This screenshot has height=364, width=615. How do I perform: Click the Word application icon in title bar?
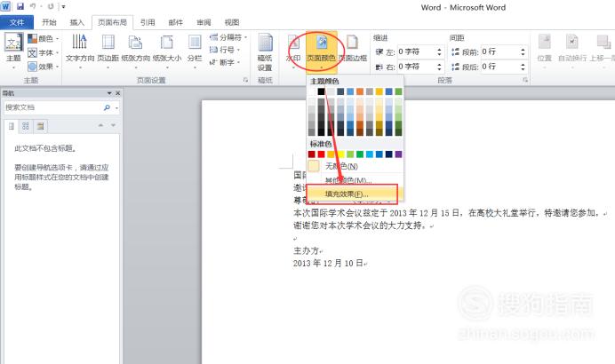(5, 6)
